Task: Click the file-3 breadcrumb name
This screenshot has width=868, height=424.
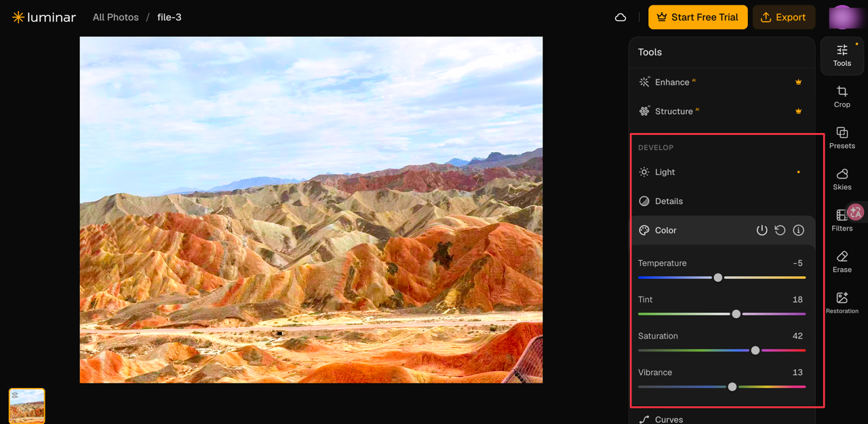Action: pos(170,17)
